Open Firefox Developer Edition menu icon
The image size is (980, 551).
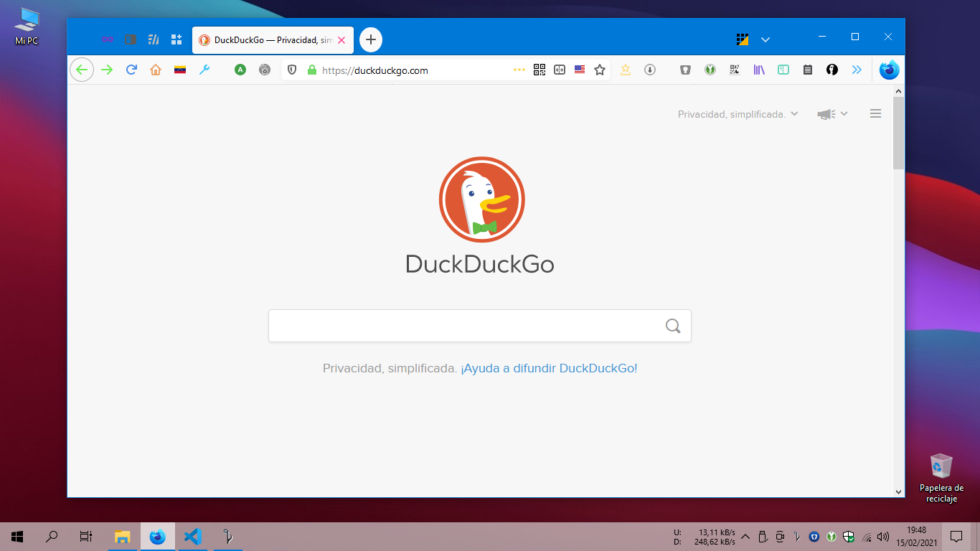(890, 70)
